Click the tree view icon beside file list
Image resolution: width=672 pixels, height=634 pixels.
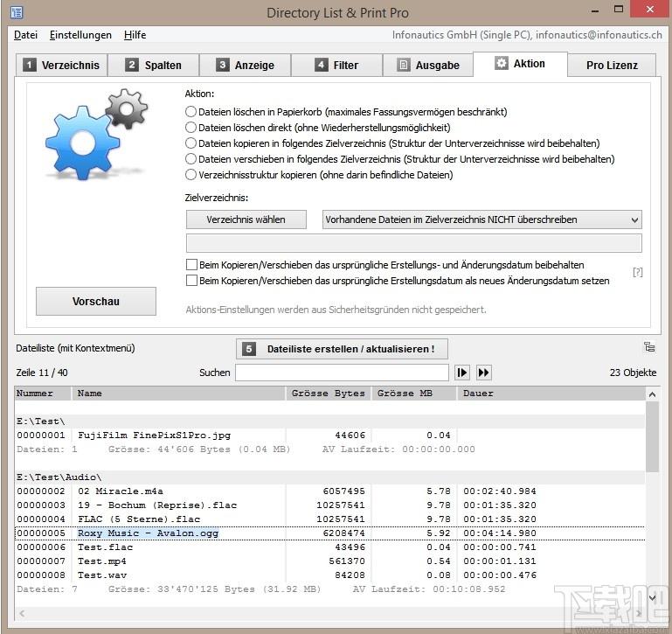point(649,347)
